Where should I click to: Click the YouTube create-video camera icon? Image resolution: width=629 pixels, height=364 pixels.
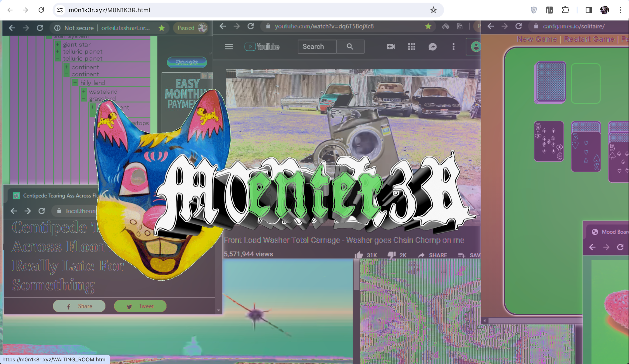[x=391, y=47]
